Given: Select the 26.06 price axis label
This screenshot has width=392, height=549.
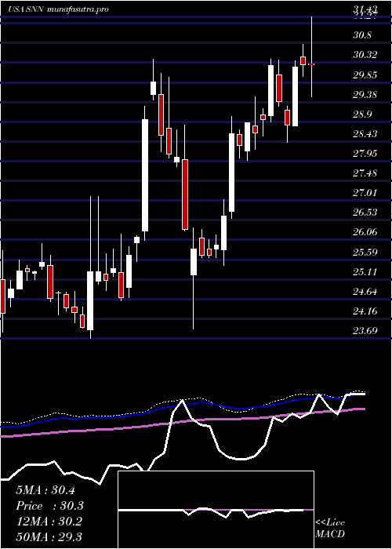Looking at the screenshot, I should (365, 232).
